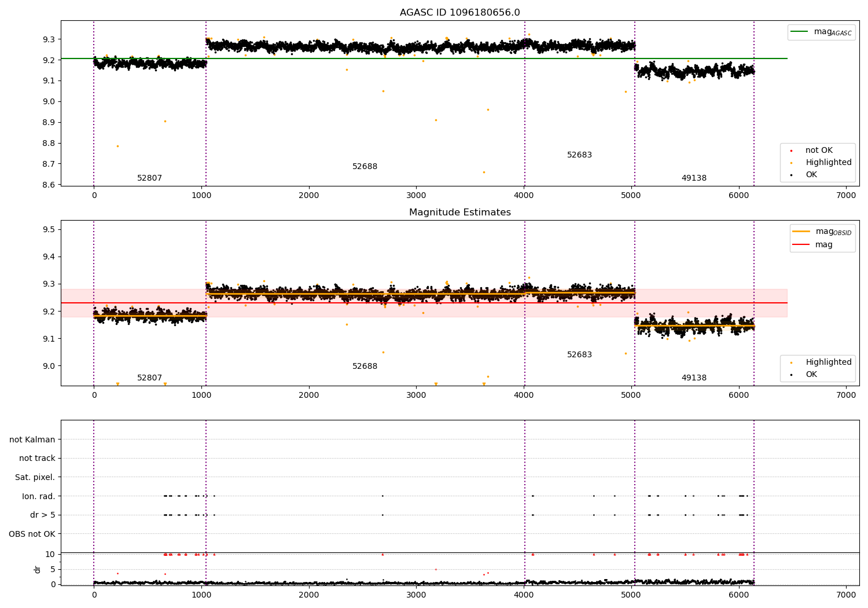868x608 pixels.
Task: Click obsid label '52807' in the middle plot
Action: [149, 378]
